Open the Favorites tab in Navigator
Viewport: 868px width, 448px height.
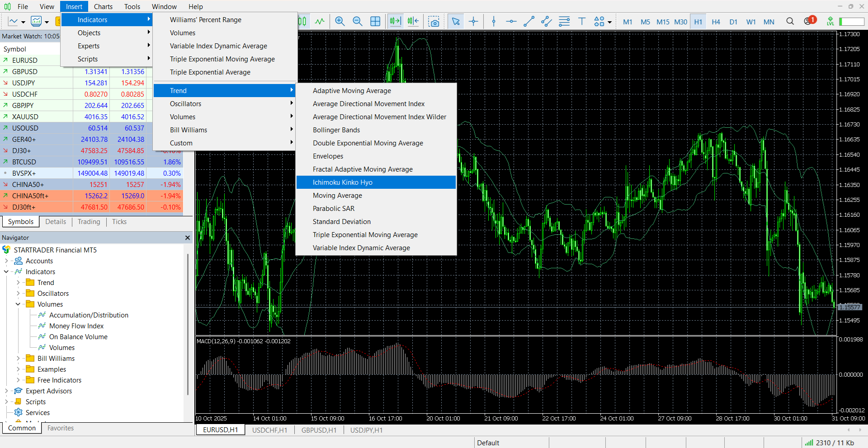[x=61, y=428]
